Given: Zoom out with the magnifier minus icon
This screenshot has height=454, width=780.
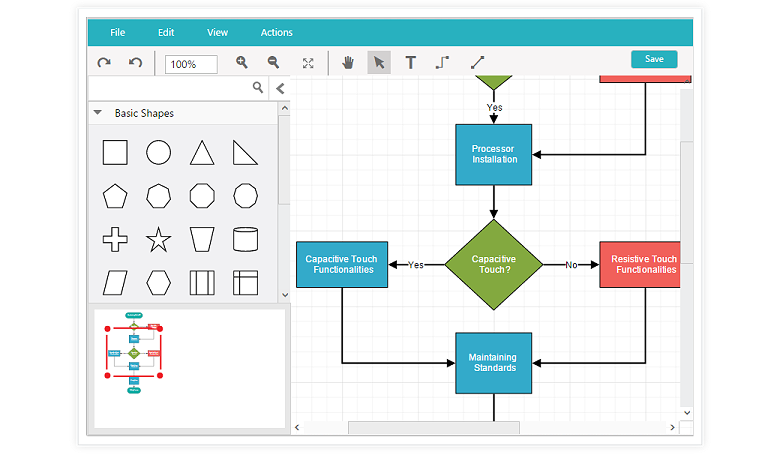Looking at the screenshot, I should coord(273,63).
